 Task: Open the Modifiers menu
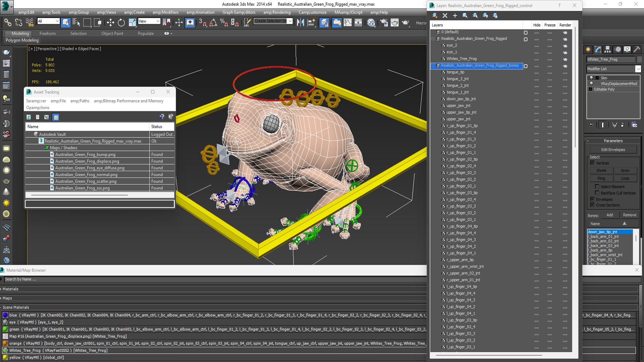click(x=165, y=12)
